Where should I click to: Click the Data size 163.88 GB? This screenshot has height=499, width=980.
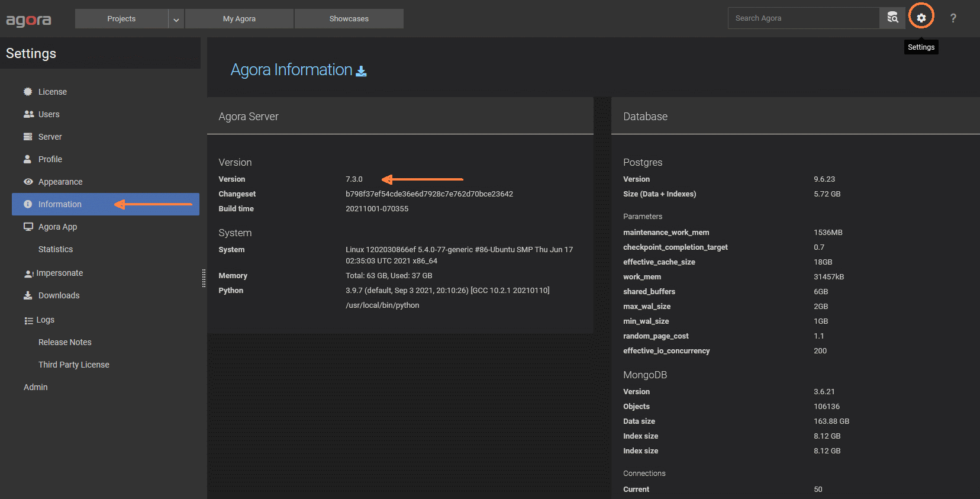coord(831,421)
